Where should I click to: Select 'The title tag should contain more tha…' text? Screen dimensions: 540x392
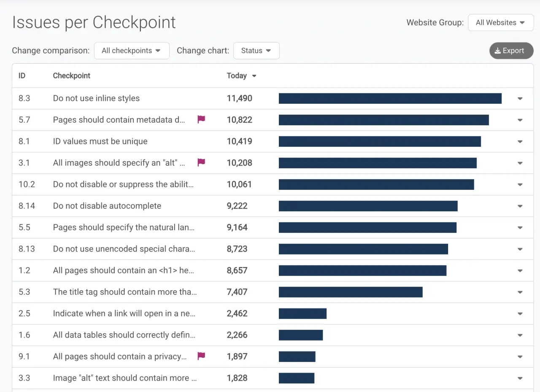pos(125,292)
